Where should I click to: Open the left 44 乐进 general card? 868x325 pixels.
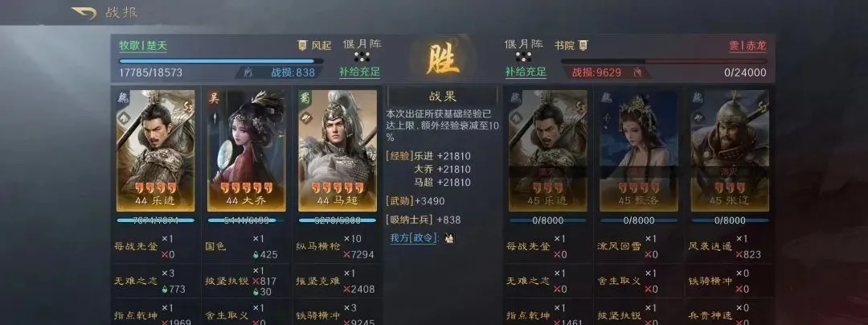click(x=156, y=150)
